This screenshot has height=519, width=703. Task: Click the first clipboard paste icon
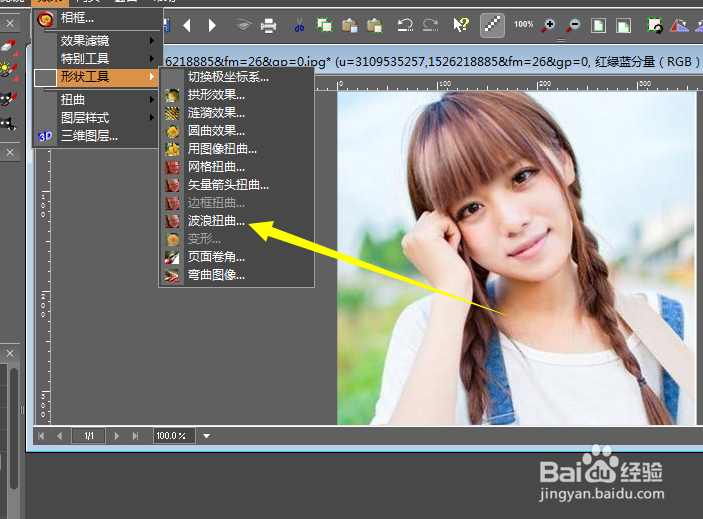(349, 25)
